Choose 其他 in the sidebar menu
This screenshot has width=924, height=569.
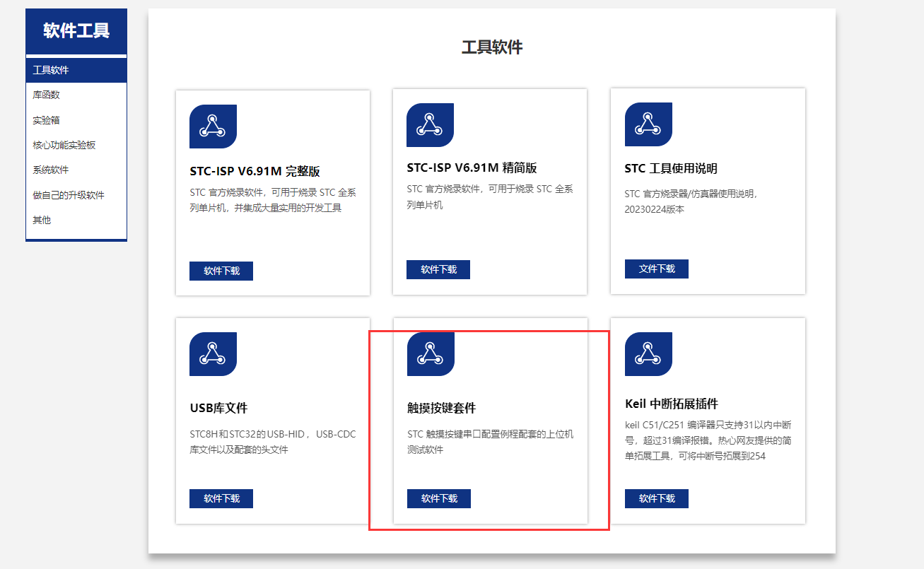coord(76,220)
